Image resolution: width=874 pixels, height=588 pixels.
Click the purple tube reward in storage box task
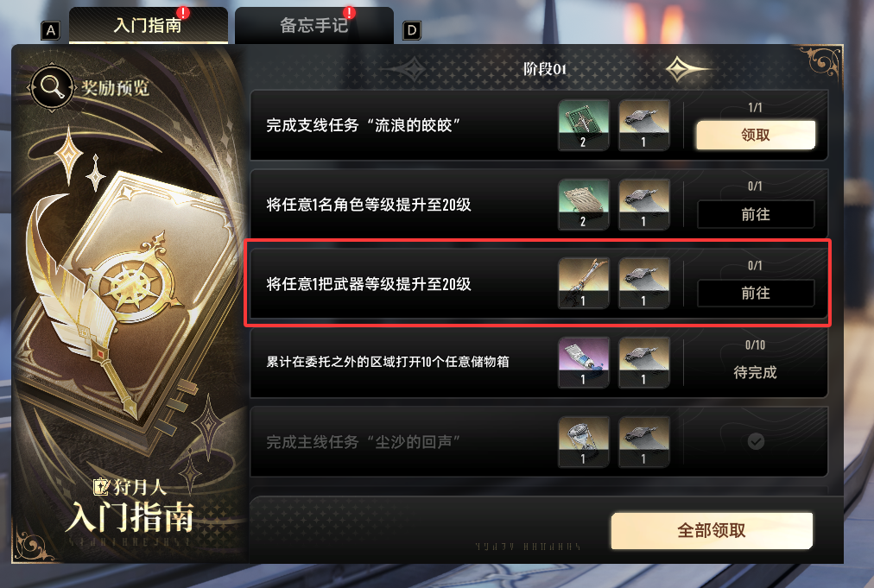pos(584,363)
